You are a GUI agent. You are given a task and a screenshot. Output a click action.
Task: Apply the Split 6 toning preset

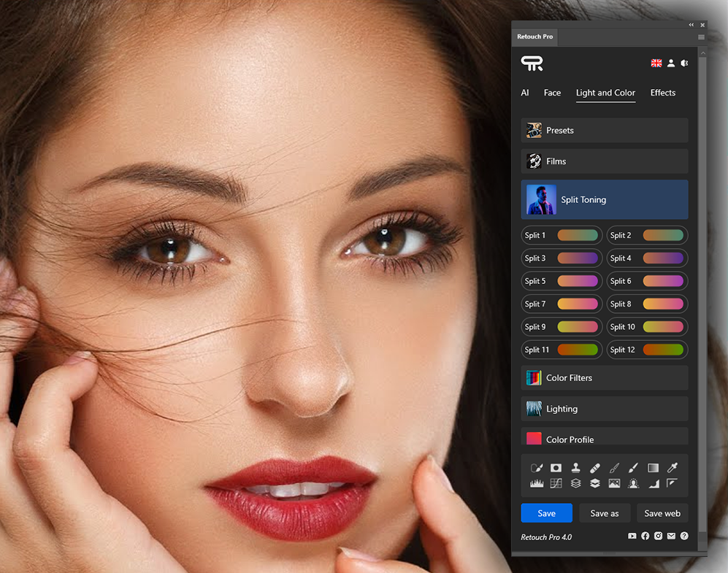pyautogui.click(x=647, y=281)
